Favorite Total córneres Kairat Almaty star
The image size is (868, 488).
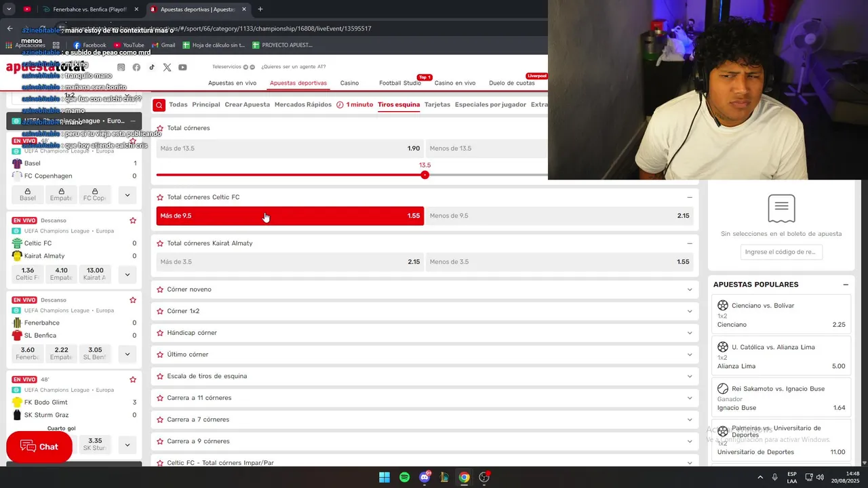point(160,243)
